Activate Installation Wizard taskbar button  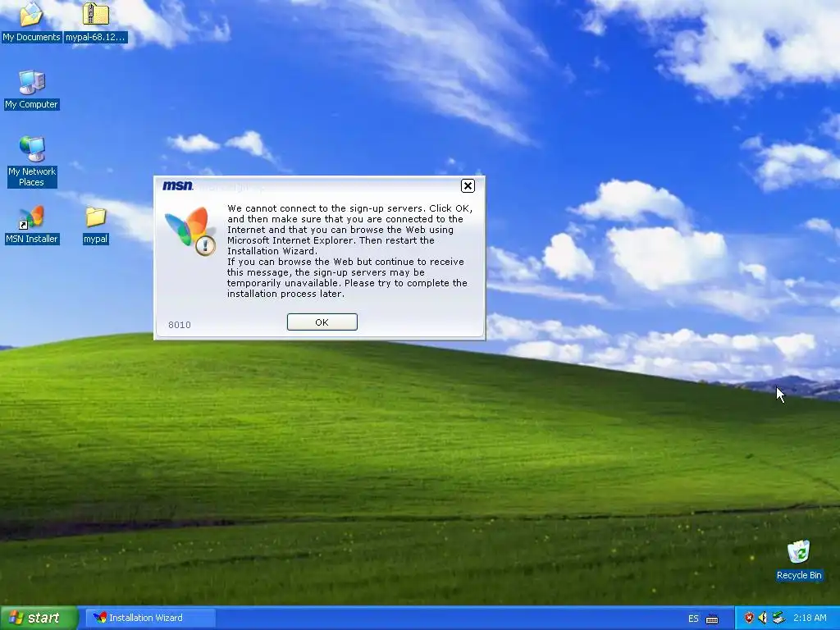151,618
